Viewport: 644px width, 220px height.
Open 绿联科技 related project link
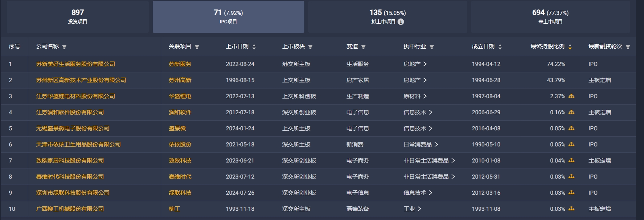point(180,193)
